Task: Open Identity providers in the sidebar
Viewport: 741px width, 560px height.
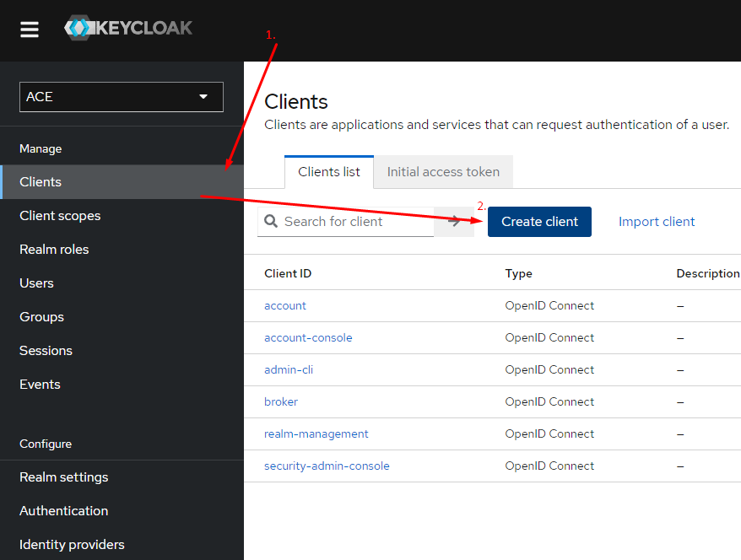Action: coord(72,544)
